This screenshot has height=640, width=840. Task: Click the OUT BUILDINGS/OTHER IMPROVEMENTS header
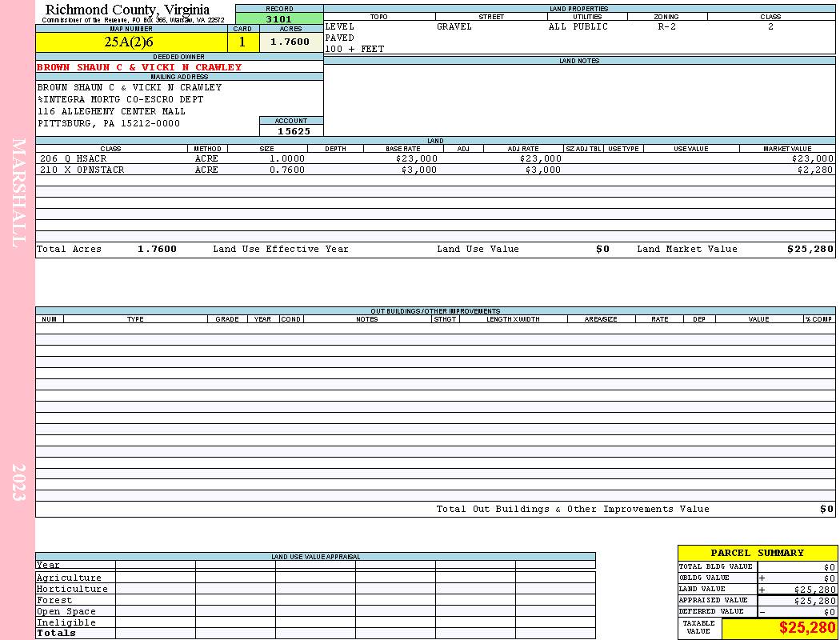435,311
